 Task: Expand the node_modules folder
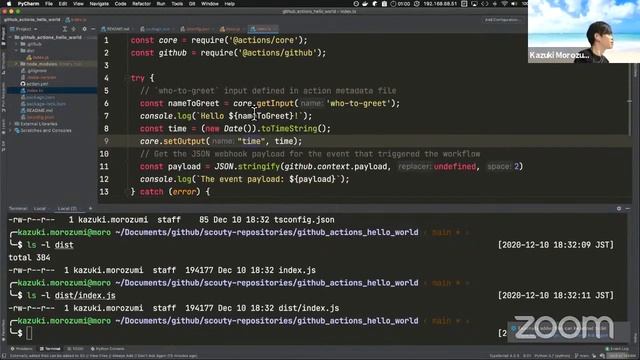(x=17, y=64)
